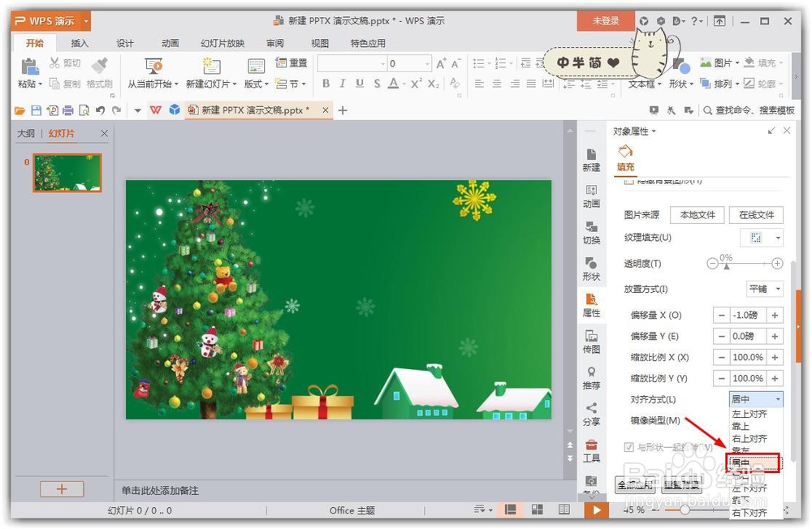Viewport: 812px width, 529px height.
Task: Open the Share (分享) sidebar panel
Action: 591,414
